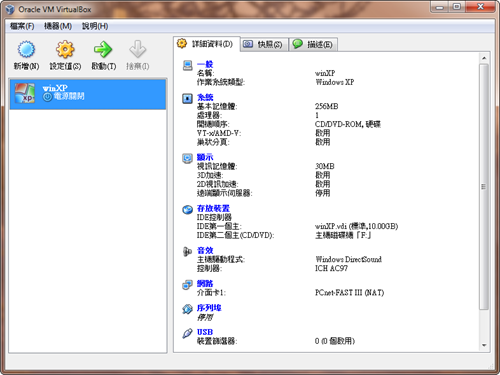Click the IDE控制器 label
This screenshot has height=375, width=500.
pos(214,217)
